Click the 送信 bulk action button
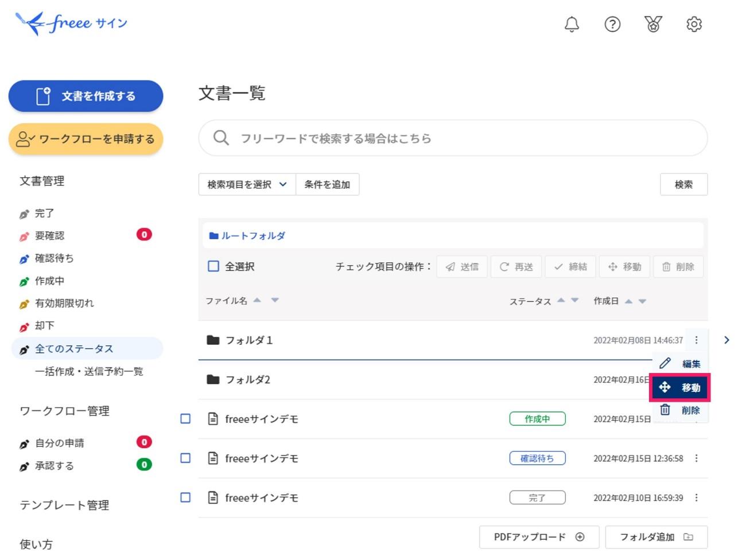Viewport: 746px width, 560px height. coord(462,267)
